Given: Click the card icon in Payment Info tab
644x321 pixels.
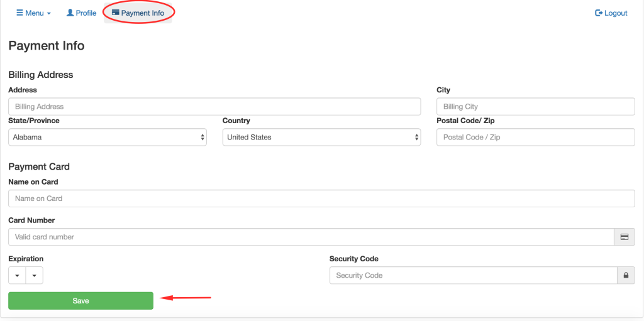Looking at the screenshot, I should [x=115, y=13].
